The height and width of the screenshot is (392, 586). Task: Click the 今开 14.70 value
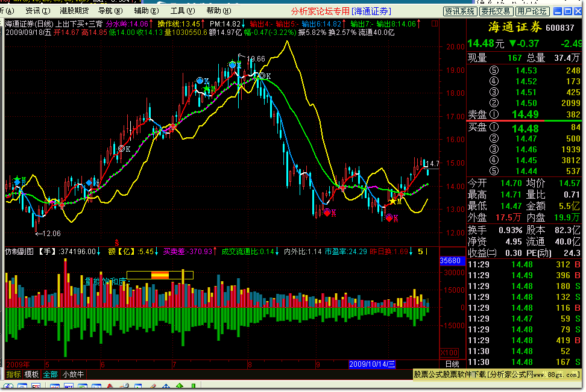(511, 183)
